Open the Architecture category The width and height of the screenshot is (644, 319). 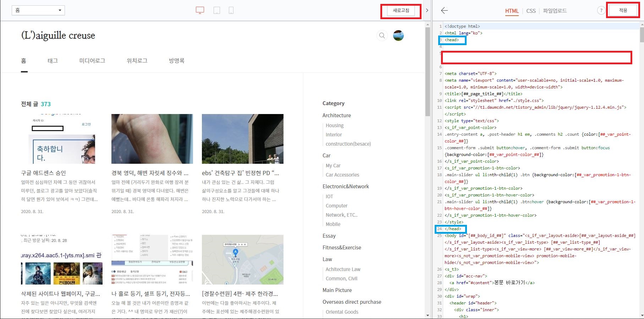[337, 115]
